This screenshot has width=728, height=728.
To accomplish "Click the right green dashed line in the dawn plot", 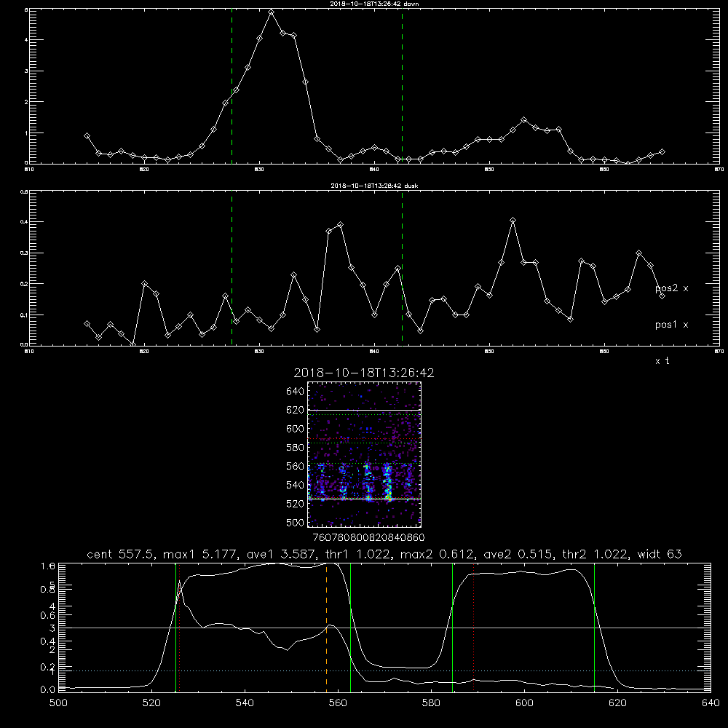I will pos(402,87).
